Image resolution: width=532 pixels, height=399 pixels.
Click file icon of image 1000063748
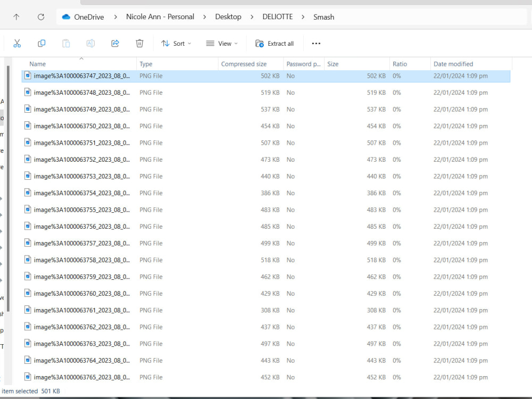pyautogui.click(x=28, y=92)
